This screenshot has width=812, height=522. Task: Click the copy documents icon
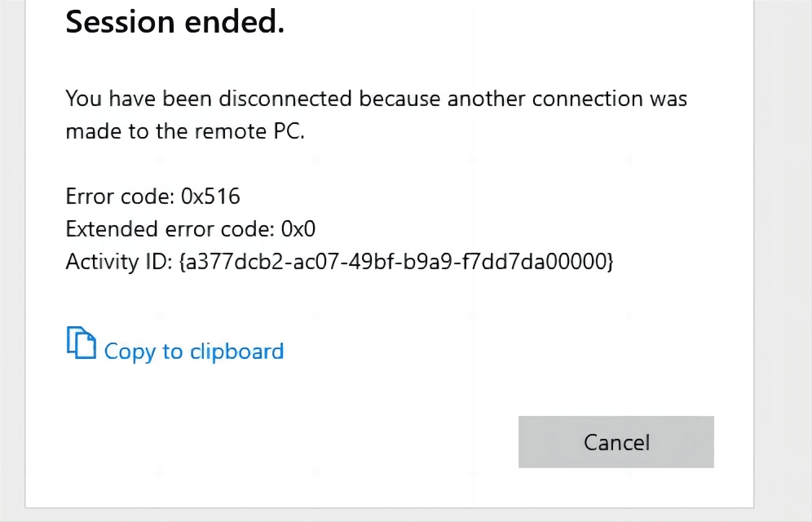tap(80, 343)
